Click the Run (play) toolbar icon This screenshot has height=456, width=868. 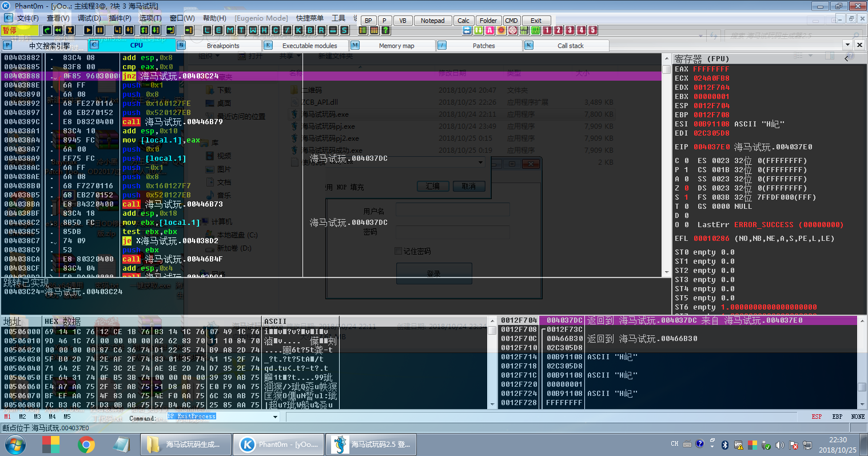88,30
